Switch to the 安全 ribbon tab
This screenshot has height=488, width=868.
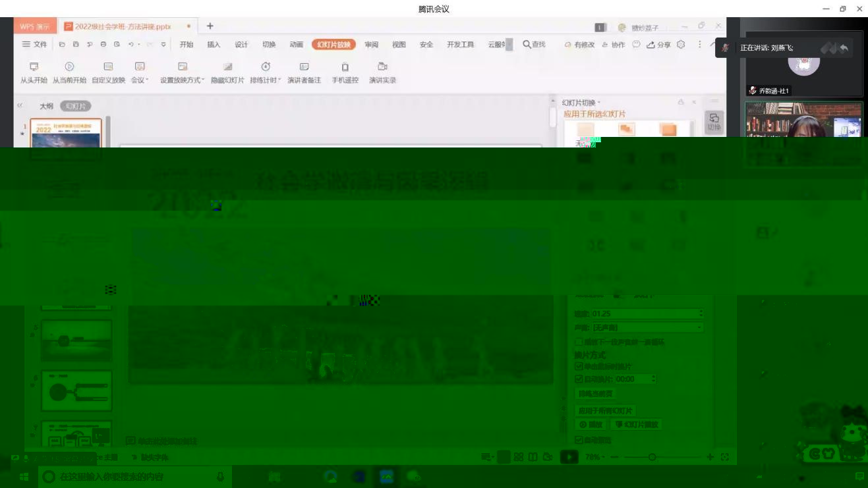(x=426, y=44)
